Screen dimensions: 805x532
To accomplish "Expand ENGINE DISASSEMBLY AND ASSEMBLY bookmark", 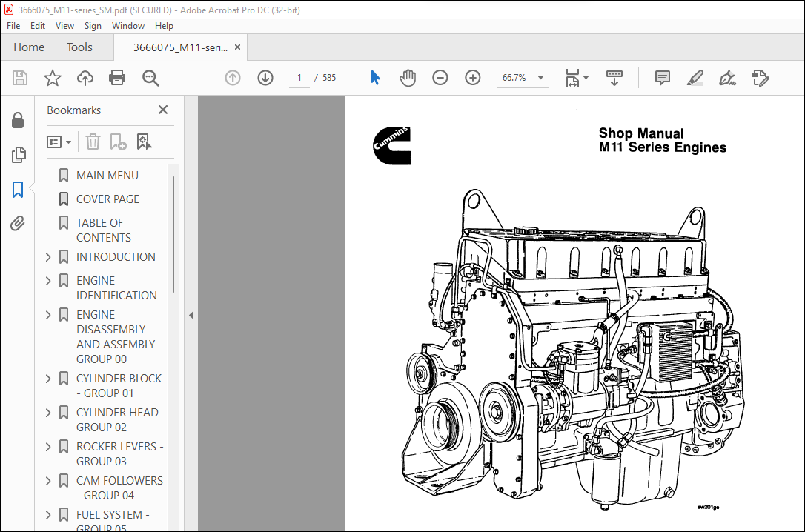I will (48, 314).
